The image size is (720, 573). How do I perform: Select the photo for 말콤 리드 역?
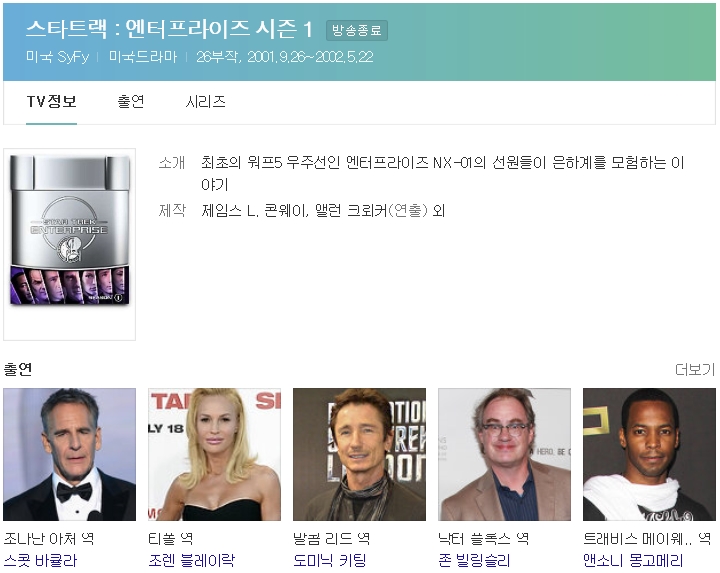[359, 454]
